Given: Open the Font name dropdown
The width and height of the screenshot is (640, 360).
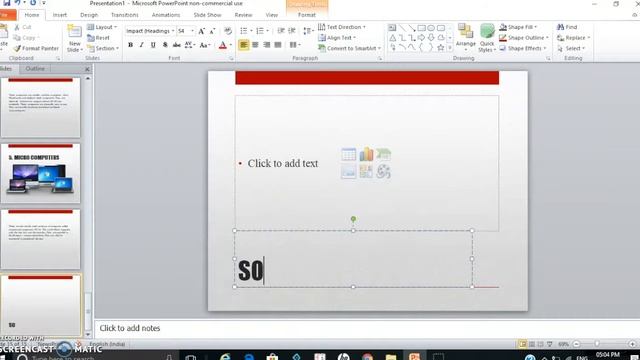Looking at the screenshot, I should coord(173,31).
